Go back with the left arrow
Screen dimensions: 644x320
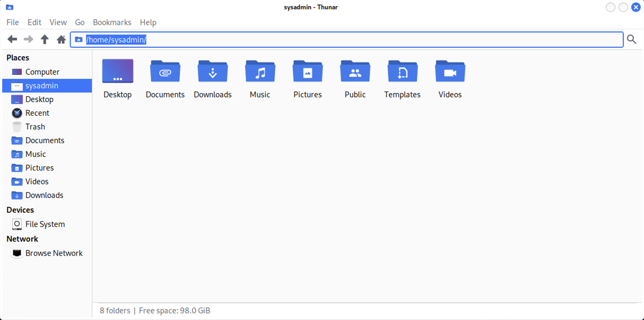(12, 40)
